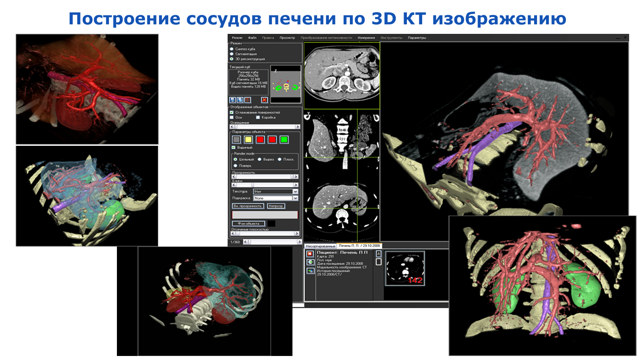The image size is (644, 363).
Task: Click left arrow of Прозрачность scrollbar
Action: (234, 177)
